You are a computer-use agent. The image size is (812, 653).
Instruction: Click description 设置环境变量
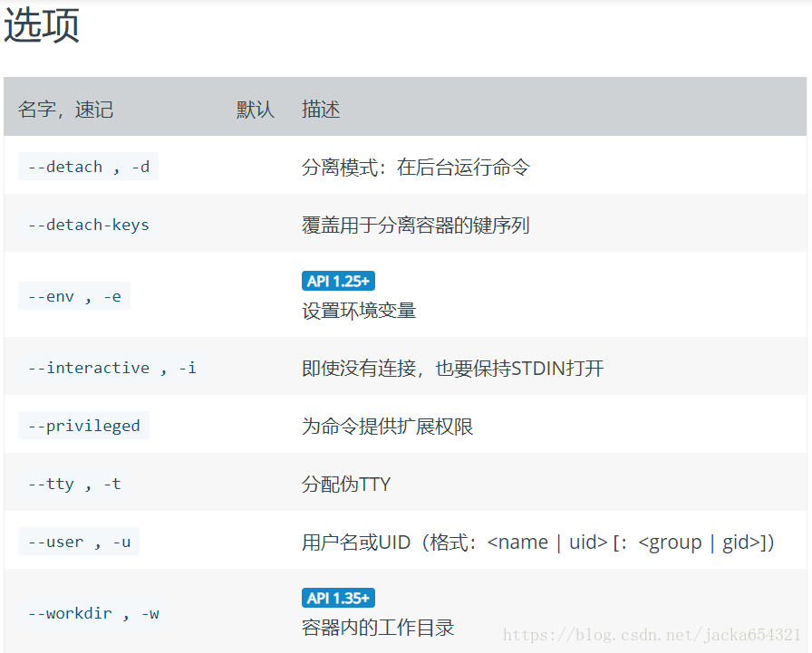[359, 311]
